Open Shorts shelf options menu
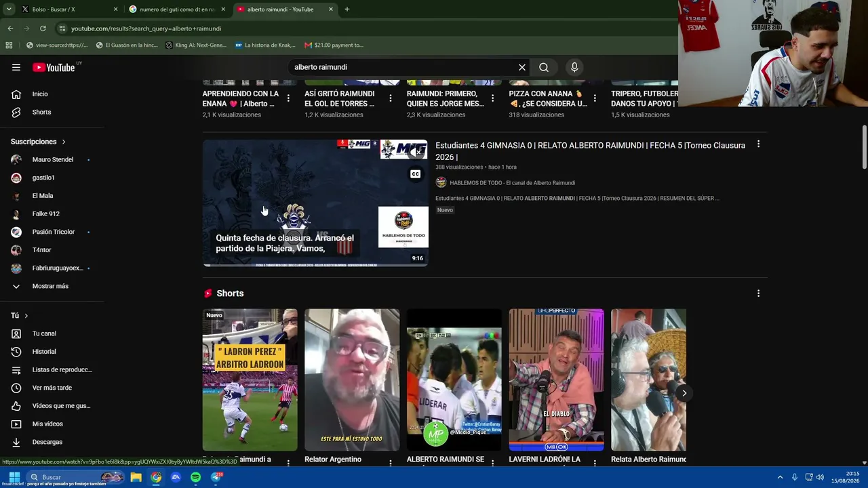Viewport: 868px width, 488px height. pos(758,293)
